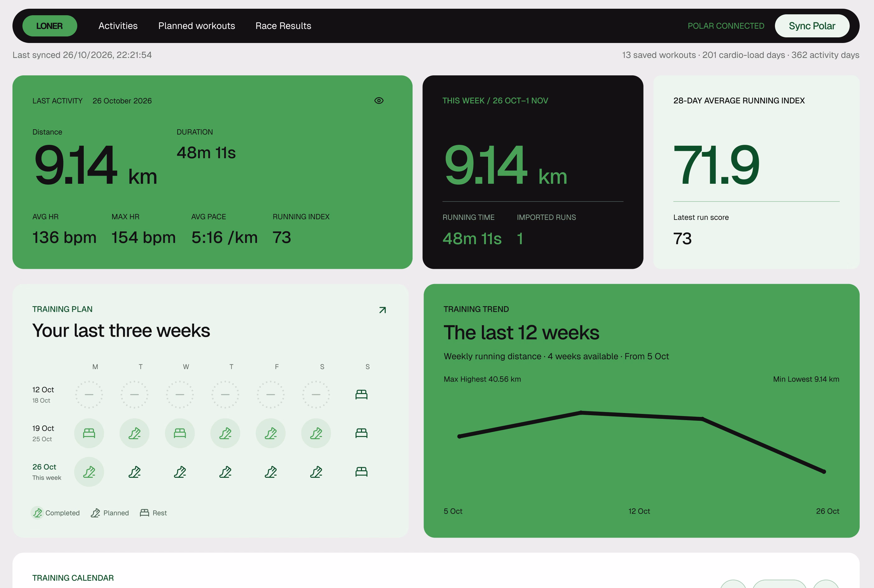Click Sunday rest icon in 19 Oct week
The image size is (874, 588).
pyautogui.click(x=361, y=433)
